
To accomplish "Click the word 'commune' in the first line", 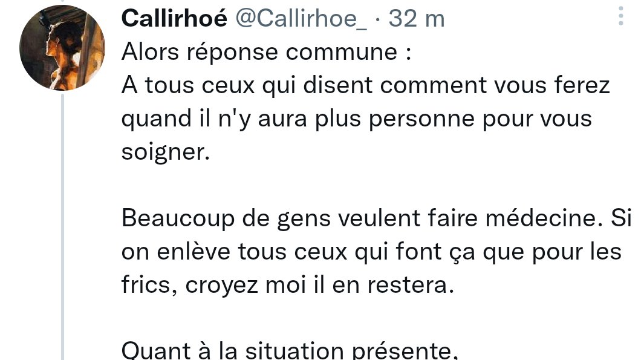I will coord(341,53).
